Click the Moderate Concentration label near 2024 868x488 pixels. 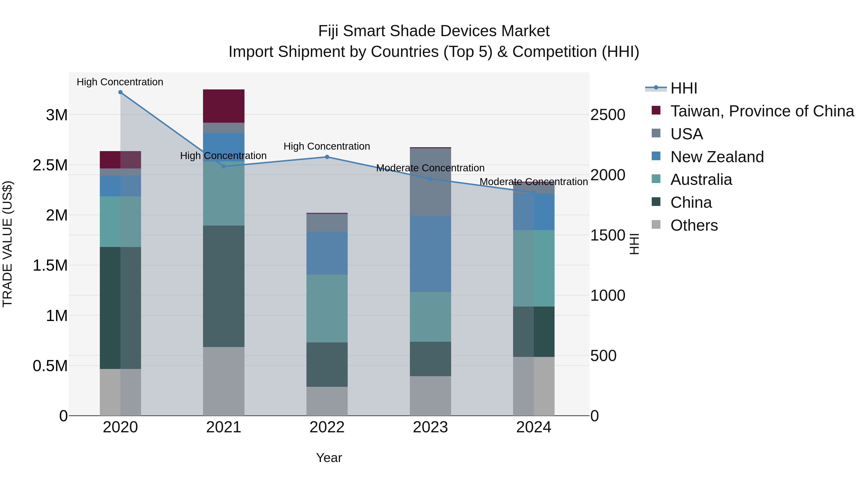534,182
